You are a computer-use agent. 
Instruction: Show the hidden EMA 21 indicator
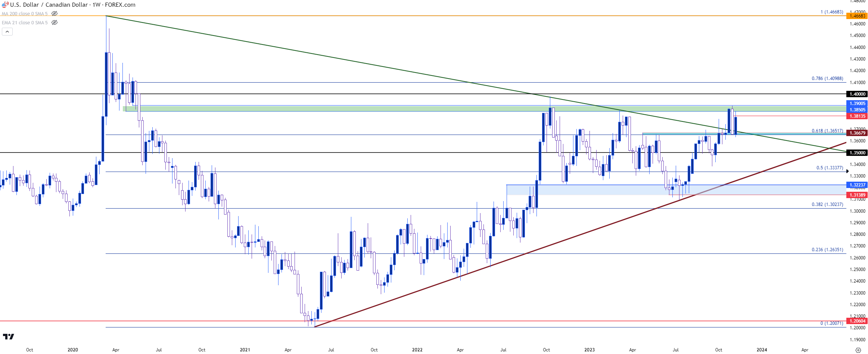(55, 22)
